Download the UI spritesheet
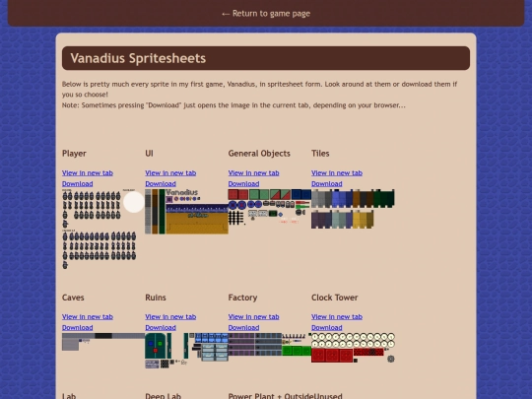 [x=161, y=184]
